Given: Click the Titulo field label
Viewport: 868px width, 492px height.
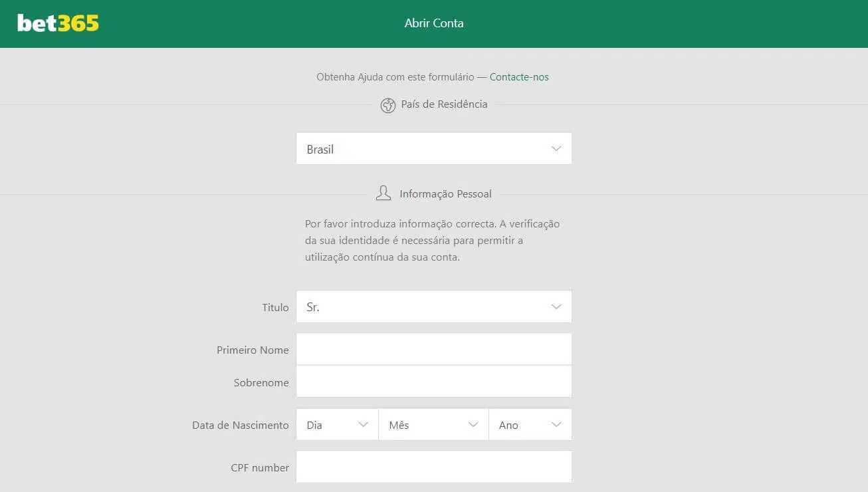Looking at the screenshot, I should coord(275,307).
